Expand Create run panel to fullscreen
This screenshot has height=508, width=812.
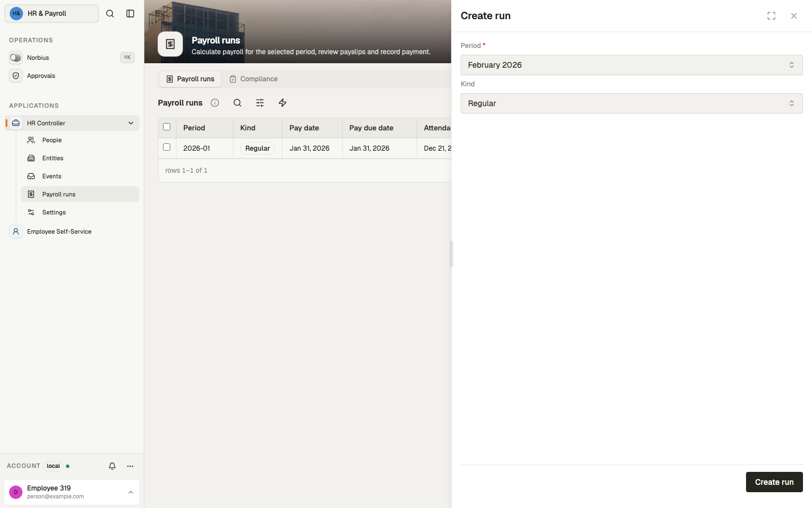point(771,16)
